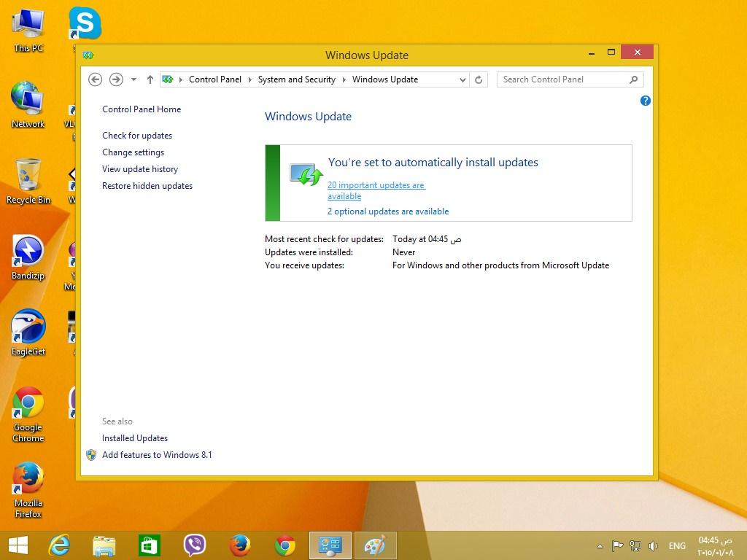Select Windows Update breadcrumb
This screenshot has width=747, height=560.
point(385,79)
